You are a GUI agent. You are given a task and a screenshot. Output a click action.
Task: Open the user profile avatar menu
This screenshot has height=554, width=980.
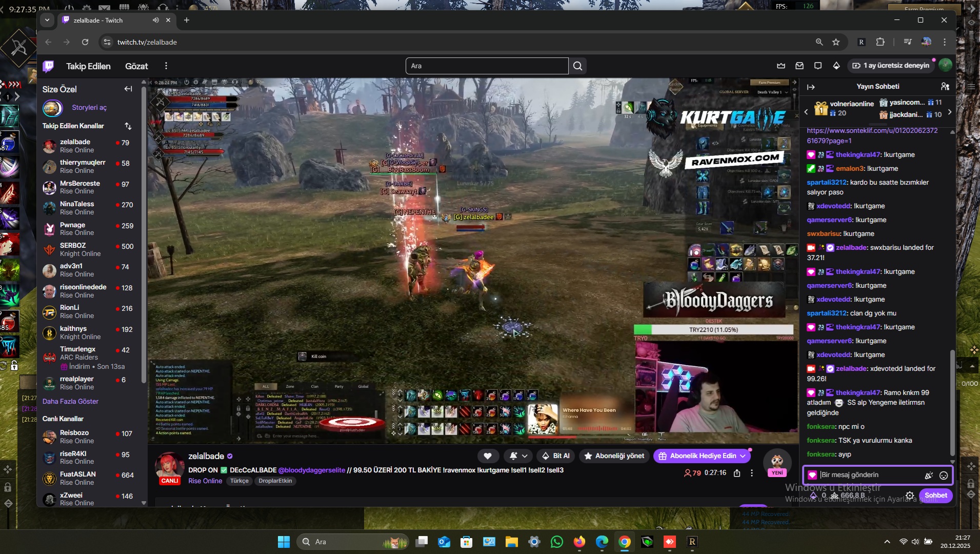coord(945,65)
